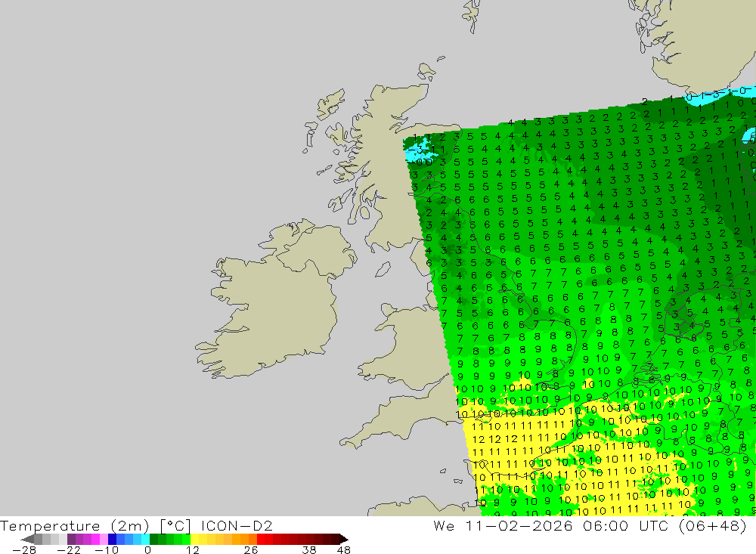Click the date text "We 11-02-2026"
This screenshot has height=554, width=756.
click(503, 525)
